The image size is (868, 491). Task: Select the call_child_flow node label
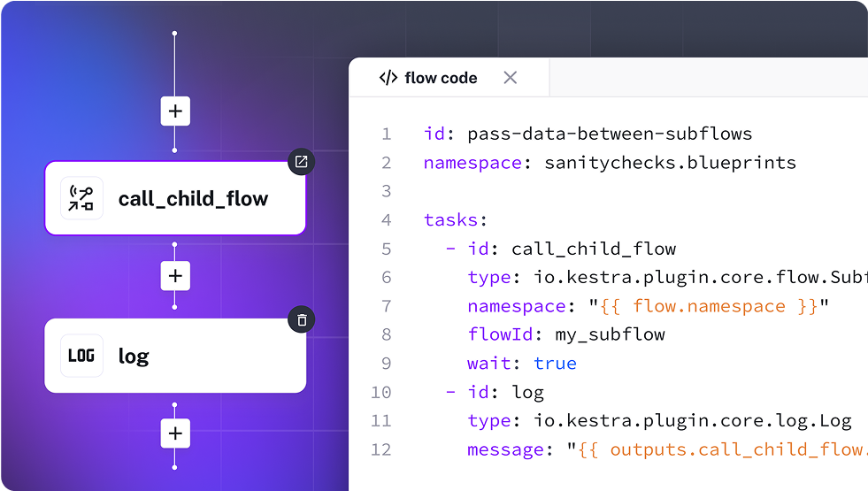point(193,198)
